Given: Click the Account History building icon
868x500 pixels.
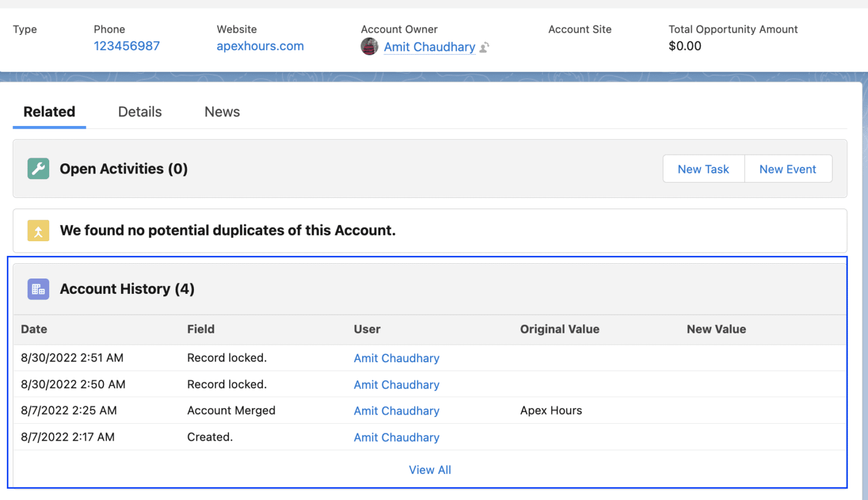Looking at the screenshot, I should (38, 289).
